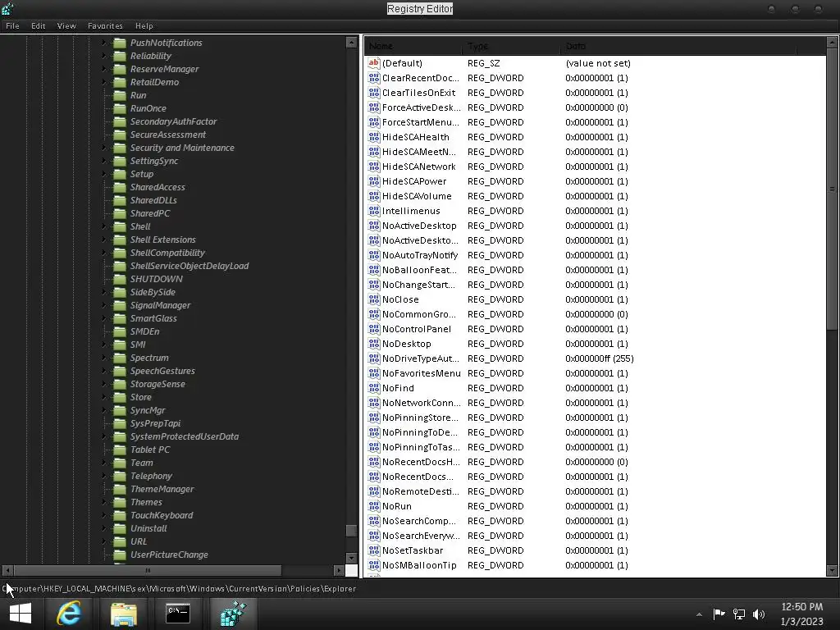Click the tree pane scroll up arrow
Screen dimensions: 840x630
[351, 43]
